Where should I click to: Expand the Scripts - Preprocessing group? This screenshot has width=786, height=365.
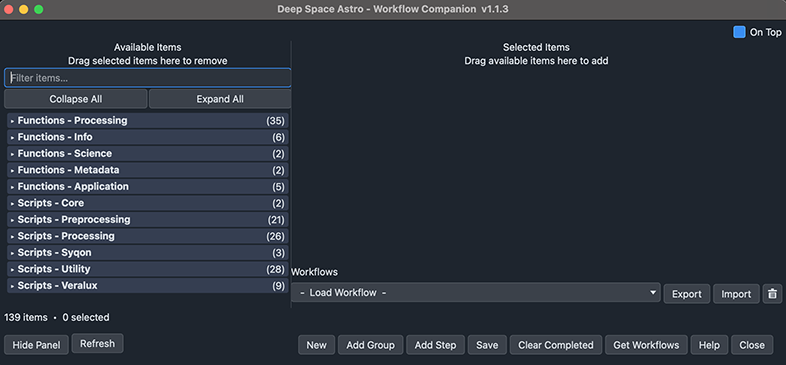148,220
